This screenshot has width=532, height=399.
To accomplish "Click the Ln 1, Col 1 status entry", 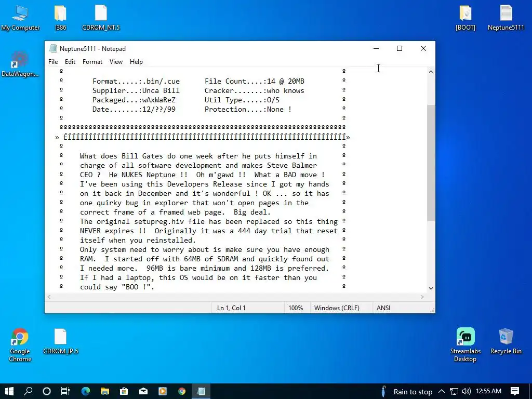I will tap(231, 308).
